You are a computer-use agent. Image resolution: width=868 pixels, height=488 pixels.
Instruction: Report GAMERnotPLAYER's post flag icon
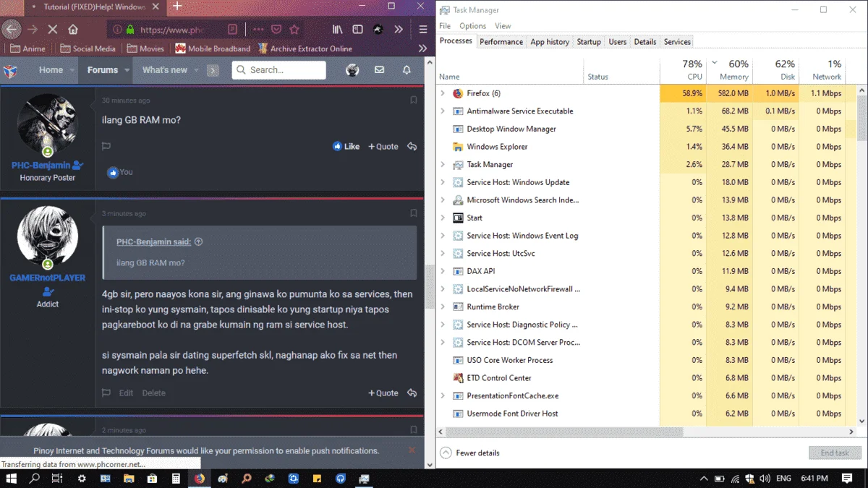(106, 393)
